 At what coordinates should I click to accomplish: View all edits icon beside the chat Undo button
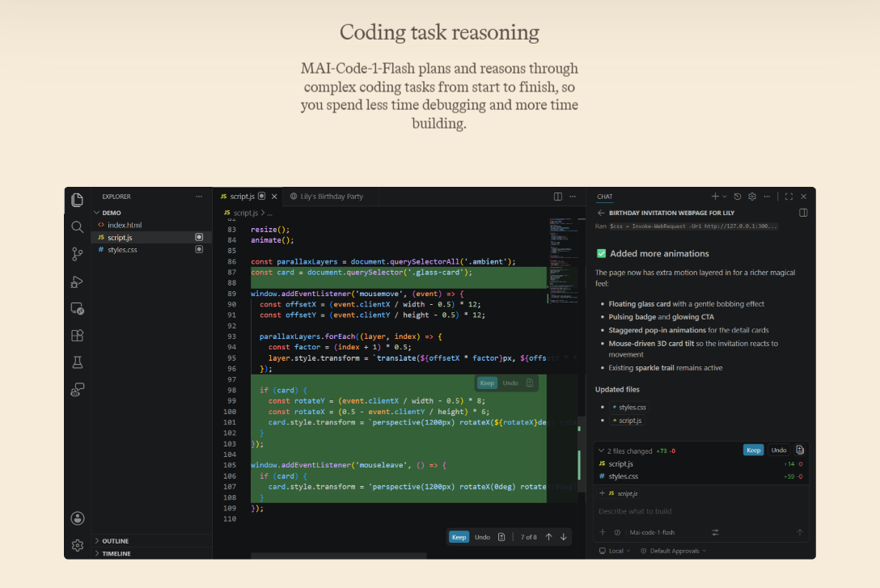click(800, 450)
